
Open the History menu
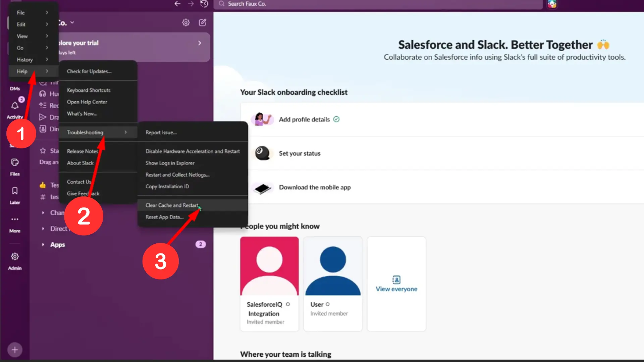(x=33, y=59)
